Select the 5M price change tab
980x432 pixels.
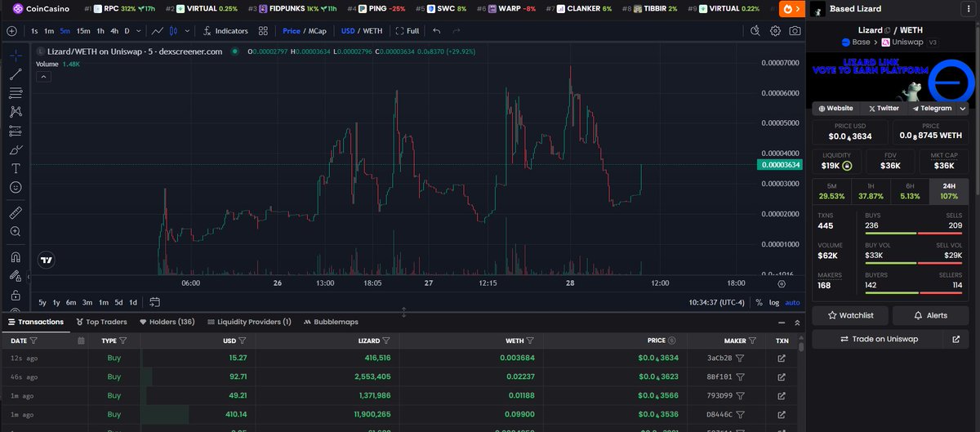pos(831,191)
